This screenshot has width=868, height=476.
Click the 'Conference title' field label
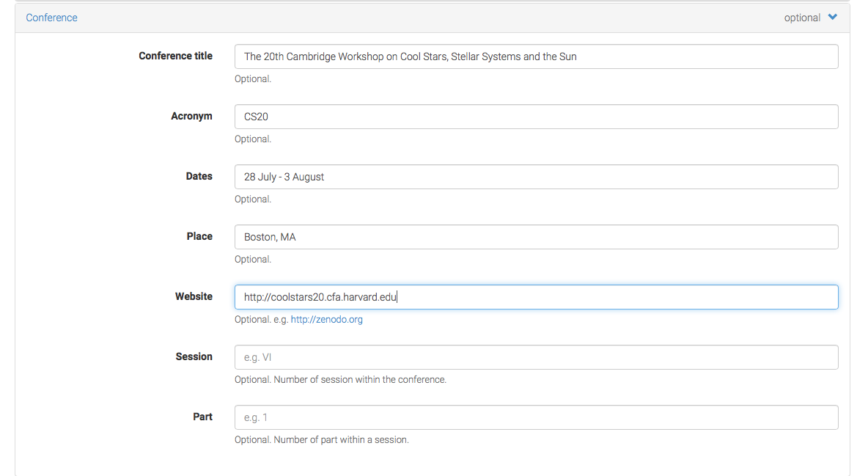[175, 56]
